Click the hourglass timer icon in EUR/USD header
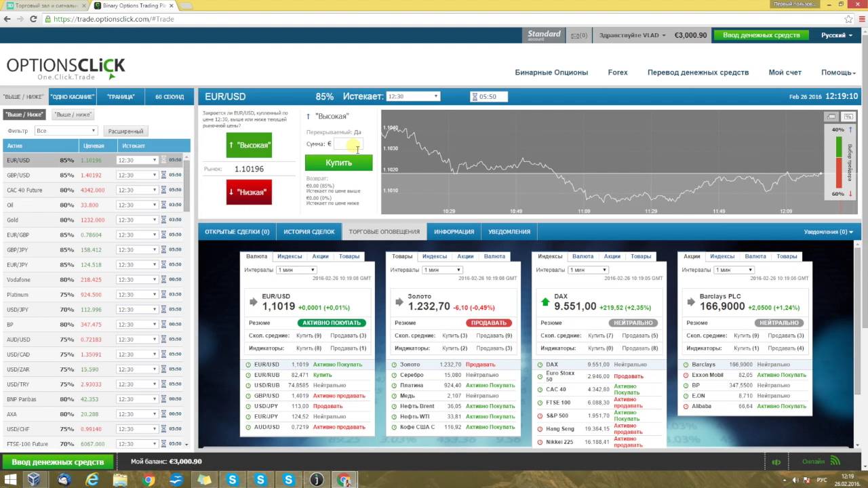The width and height of the screenshot is (868, 488). point(475,97)
